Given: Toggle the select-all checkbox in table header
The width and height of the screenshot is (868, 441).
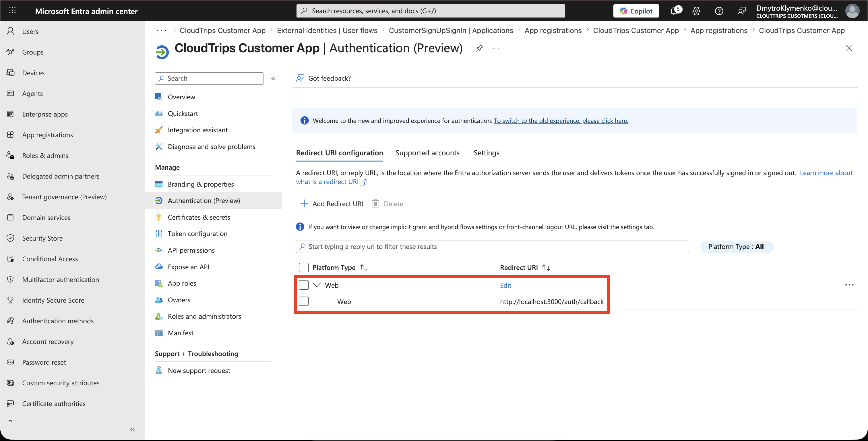Looking at the screenshot, I should (304, 267).
